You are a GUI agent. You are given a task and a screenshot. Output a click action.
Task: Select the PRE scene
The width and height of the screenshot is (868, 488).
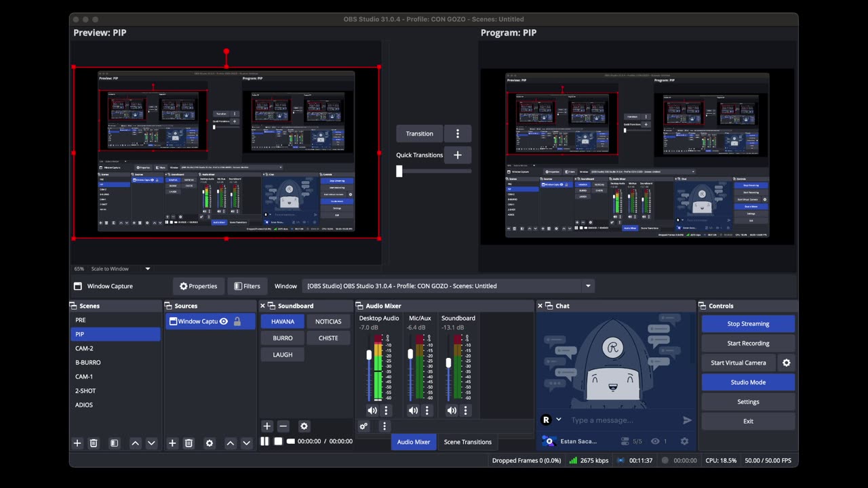pos(115,320)
